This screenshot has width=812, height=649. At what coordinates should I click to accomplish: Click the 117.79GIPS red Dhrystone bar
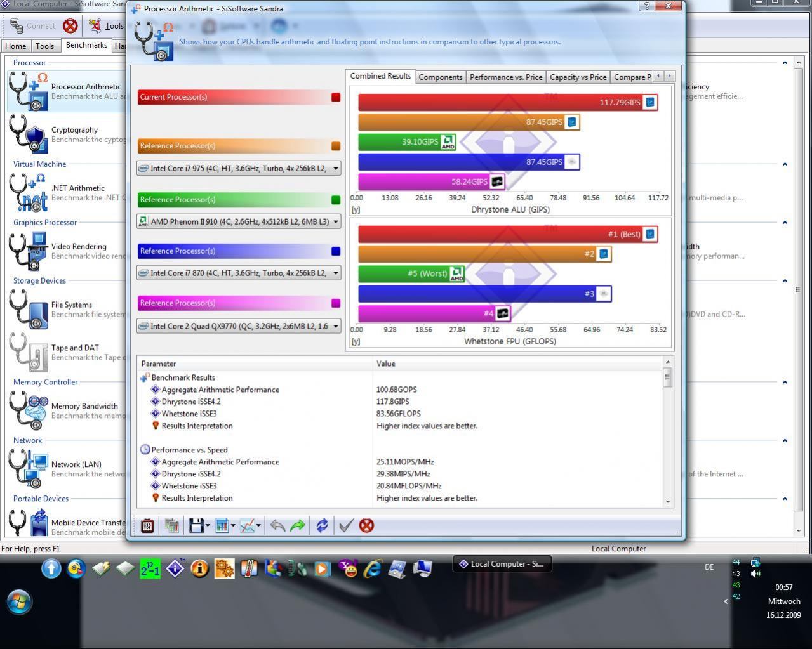point(508,102)
